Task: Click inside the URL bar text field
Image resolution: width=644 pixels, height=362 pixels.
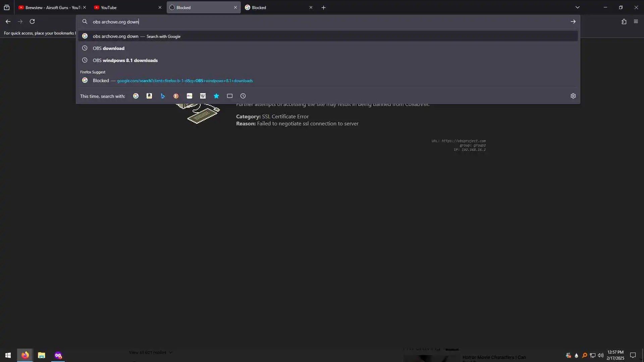Action: [302, 22]
